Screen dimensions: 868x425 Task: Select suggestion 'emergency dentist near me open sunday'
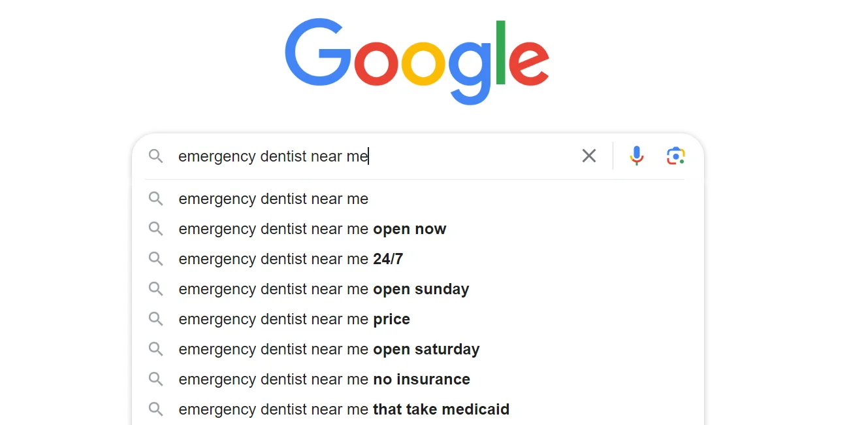(x=323, y=289)
